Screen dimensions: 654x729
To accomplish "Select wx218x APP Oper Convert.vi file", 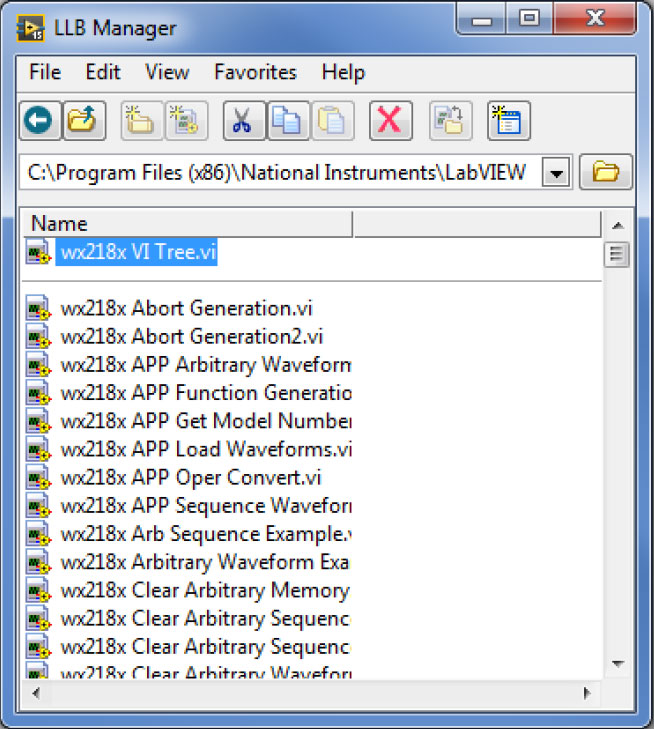I will (x=190, y=477).
